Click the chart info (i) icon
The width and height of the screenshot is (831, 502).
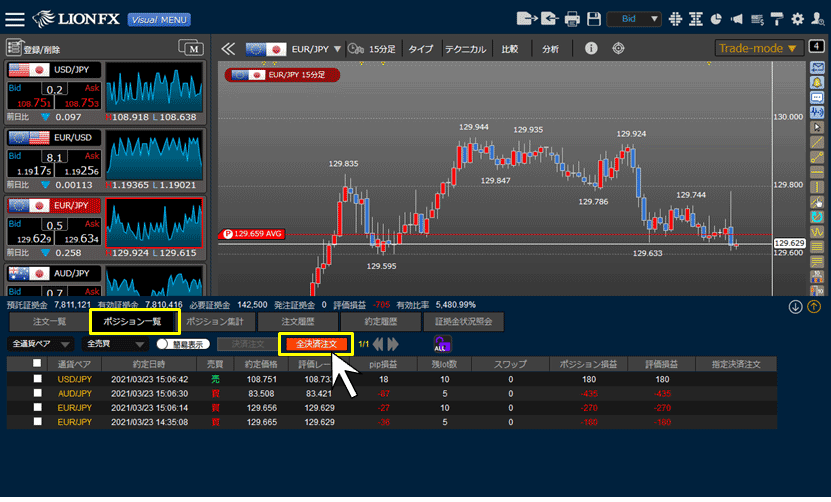pos(591,48)
